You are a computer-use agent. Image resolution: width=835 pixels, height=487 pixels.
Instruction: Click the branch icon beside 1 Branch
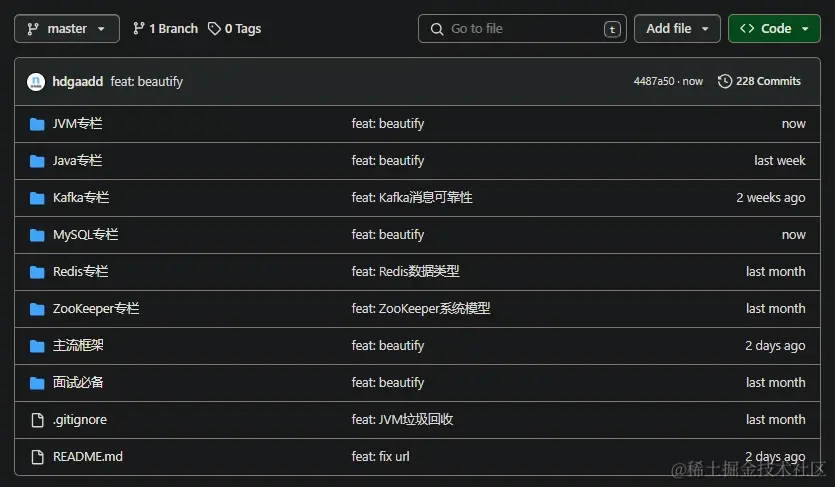(138, 29)
